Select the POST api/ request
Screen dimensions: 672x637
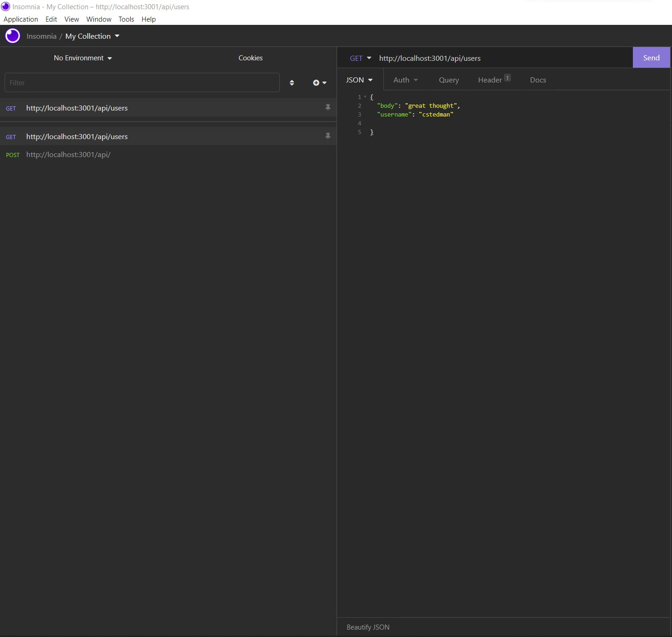click(x=68, y=155)
